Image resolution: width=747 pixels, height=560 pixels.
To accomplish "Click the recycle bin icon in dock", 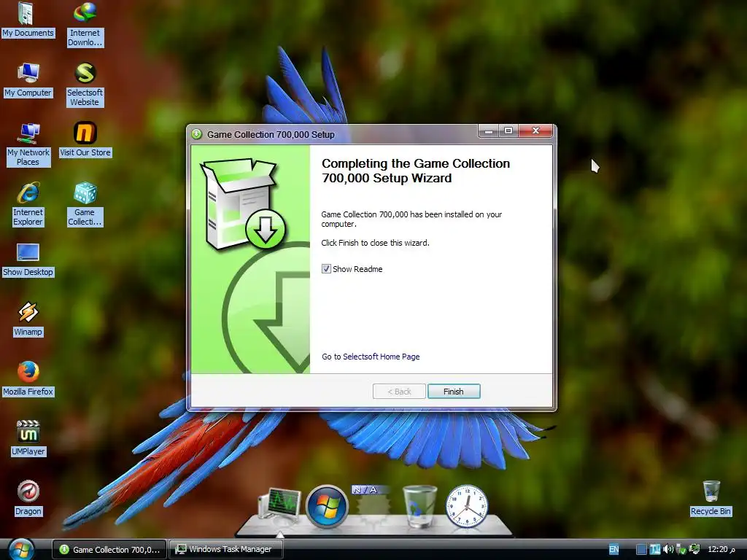I will [x=419, y=506].
